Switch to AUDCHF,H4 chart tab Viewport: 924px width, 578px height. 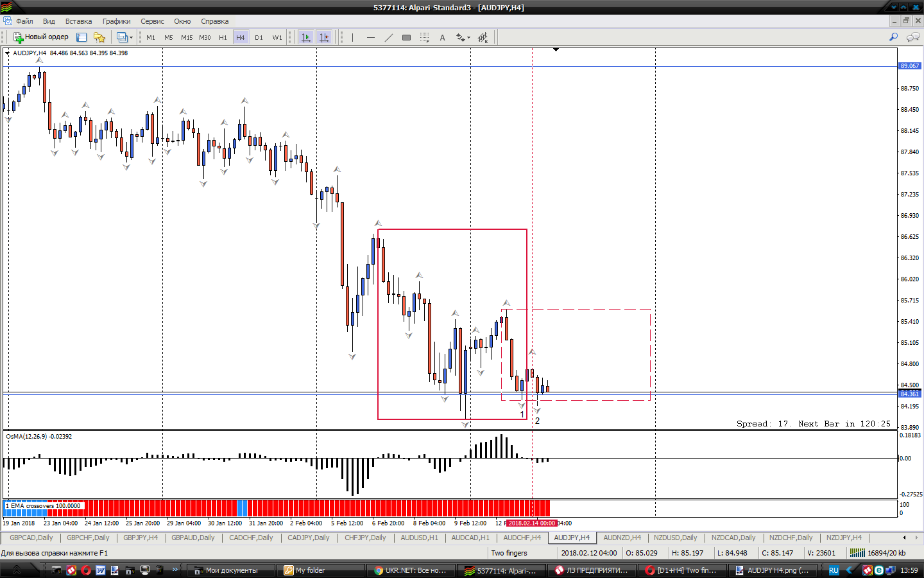coord(522,538)
